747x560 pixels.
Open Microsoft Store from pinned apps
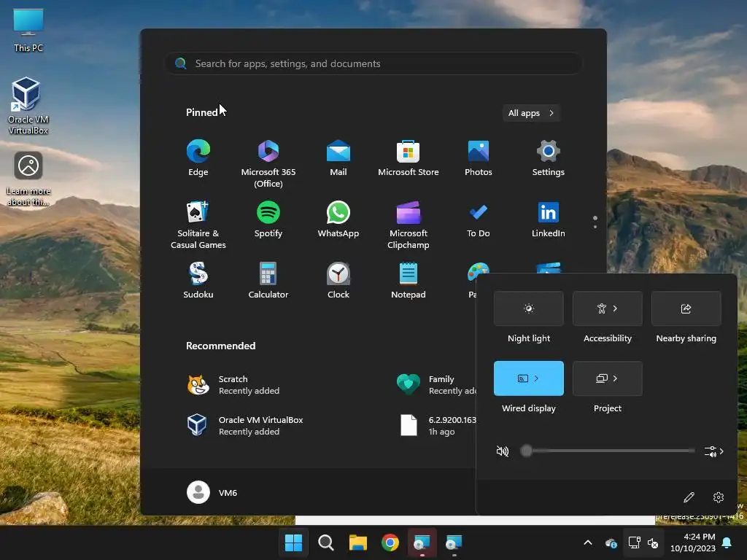[409, 158]
